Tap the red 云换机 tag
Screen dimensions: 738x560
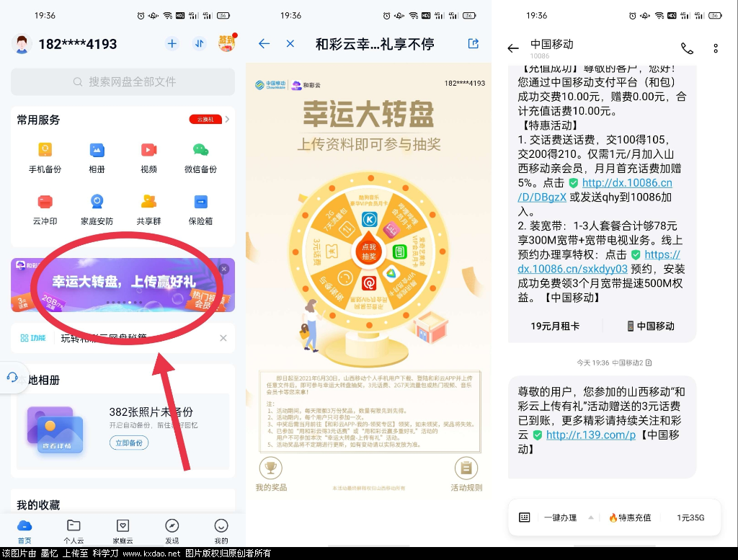click(x=205, y=120)
